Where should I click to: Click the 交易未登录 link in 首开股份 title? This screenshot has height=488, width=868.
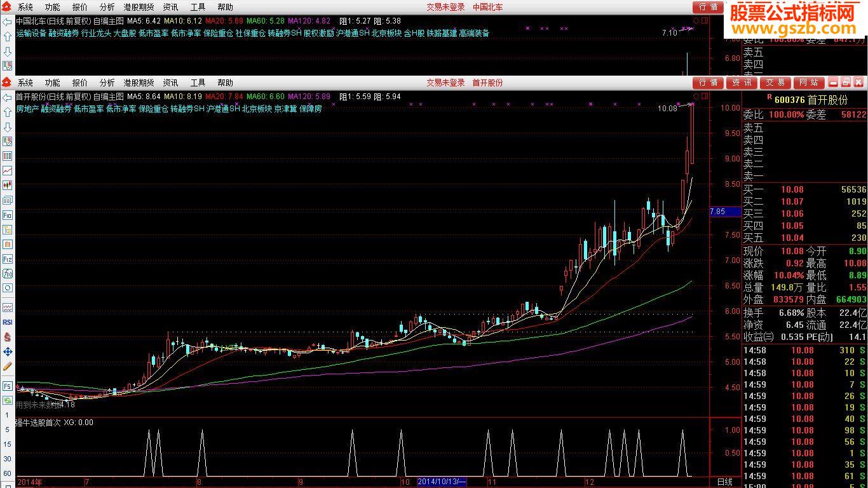(x=445, y=83)
